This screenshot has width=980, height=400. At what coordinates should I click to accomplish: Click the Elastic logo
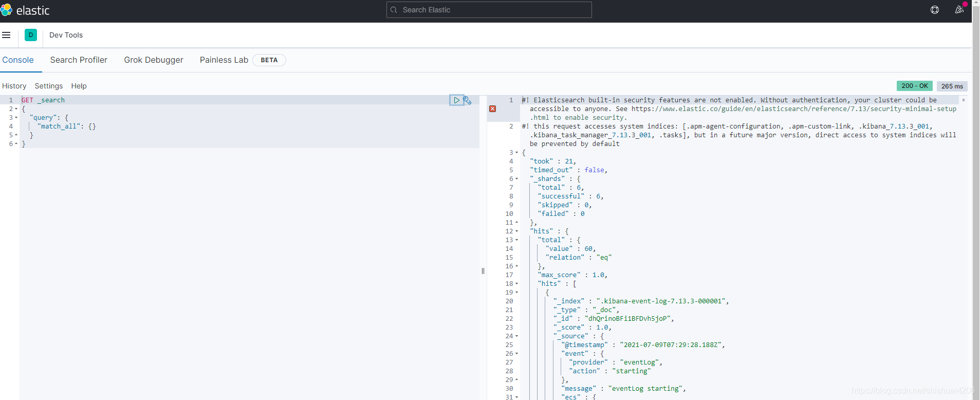25,10
